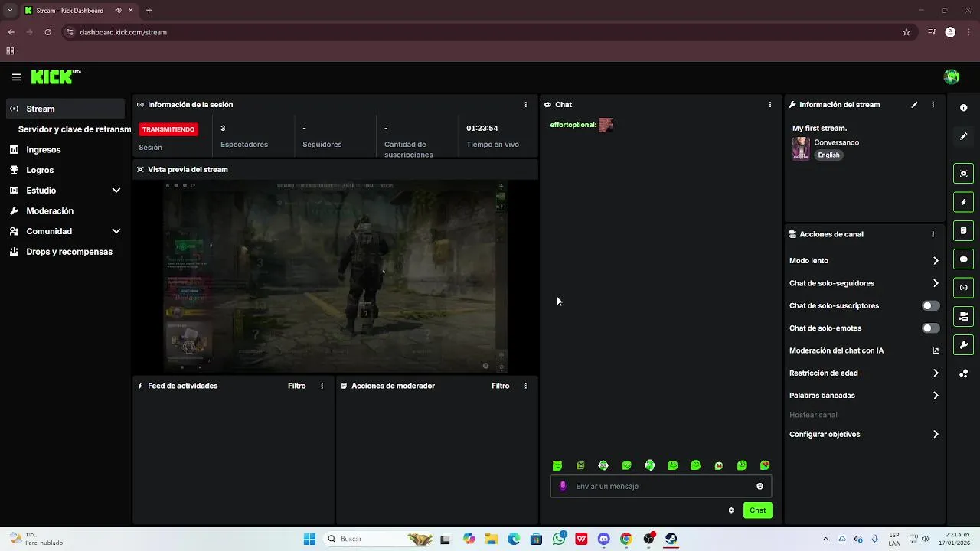Click the circles icon at sidebar bottom
Viewport: 980px width, 551px height.
pos(963,373)
